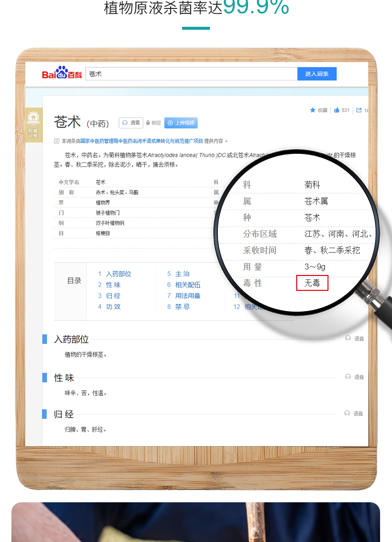392x542 pixels.
Task: Click the 桔梗目 value in the info table
Action: 103,233
